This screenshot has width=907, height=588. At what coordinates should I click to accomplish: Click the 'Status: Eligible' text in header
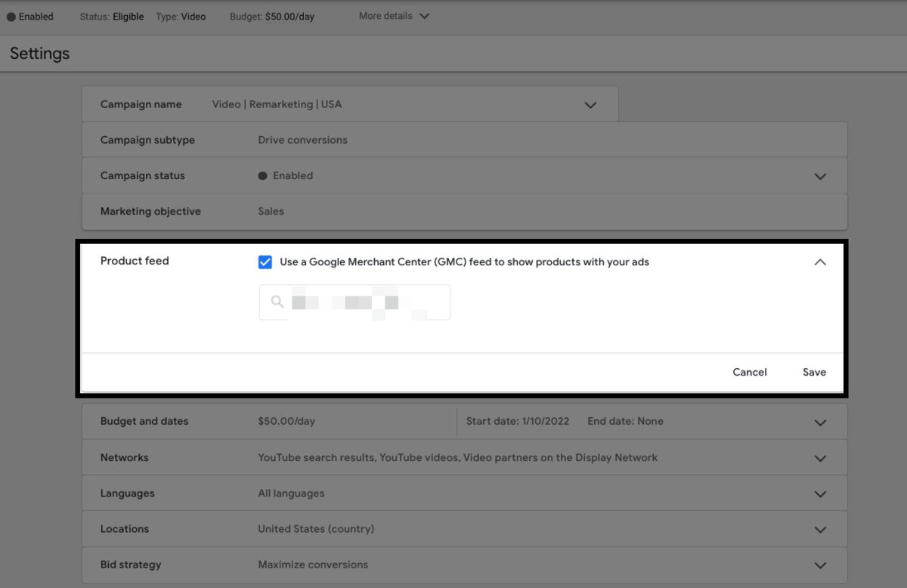[x=112, y=17]
